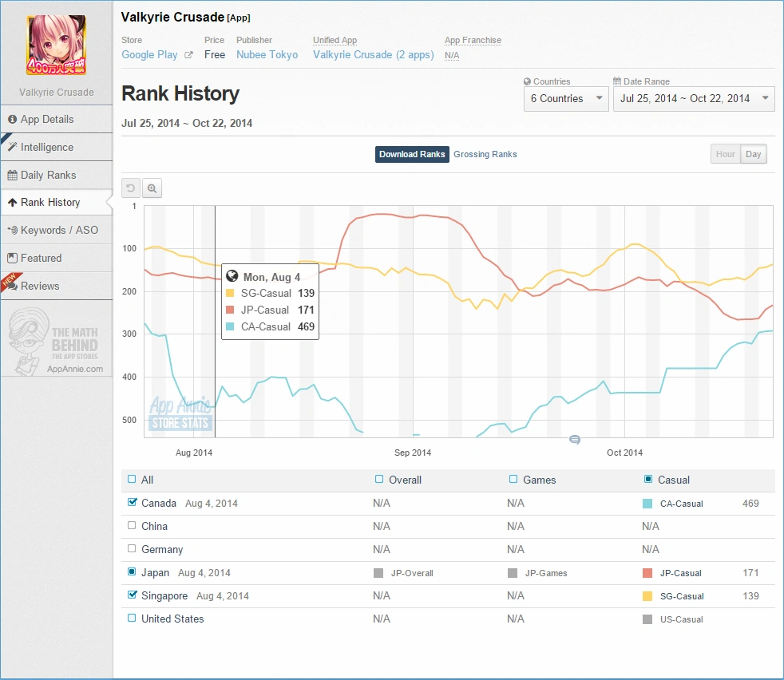Open publisher Nubee Tokyo link

tap(267, 54)
